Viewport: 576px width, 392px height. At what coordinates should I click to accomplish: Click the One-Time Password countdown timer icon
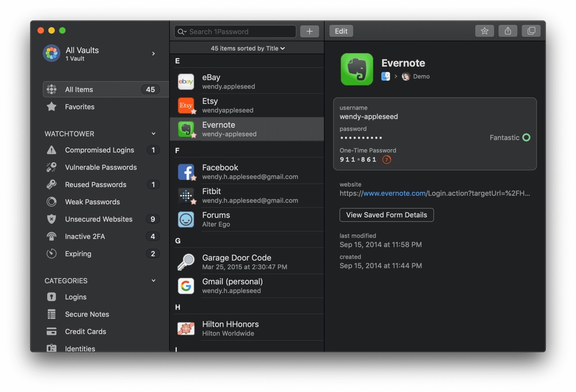(x=386, y=159)
